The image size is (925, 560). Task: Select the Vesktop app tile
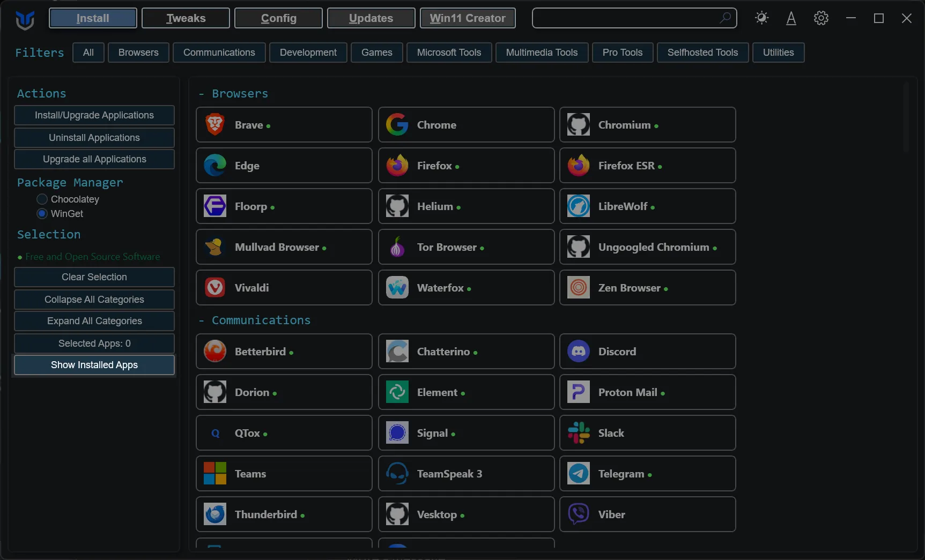[466, 514]
